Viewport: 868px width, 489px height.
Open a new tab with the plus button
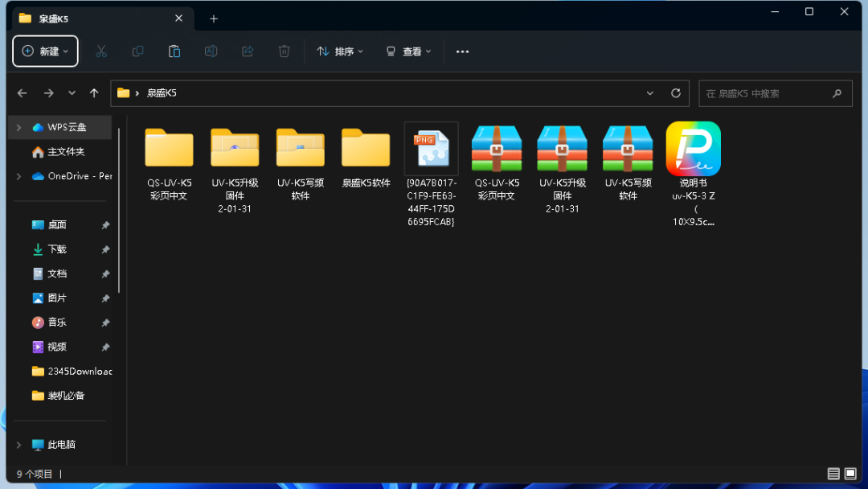(x=214, y=18)
